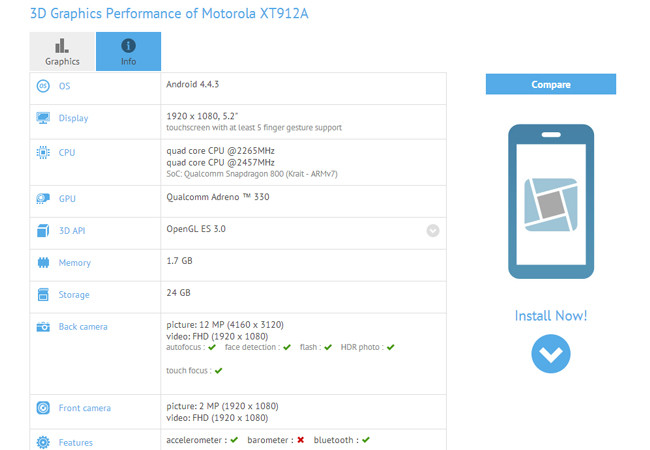
Task: Click the 3D API cube icon
Action: (x=43, y=230)
